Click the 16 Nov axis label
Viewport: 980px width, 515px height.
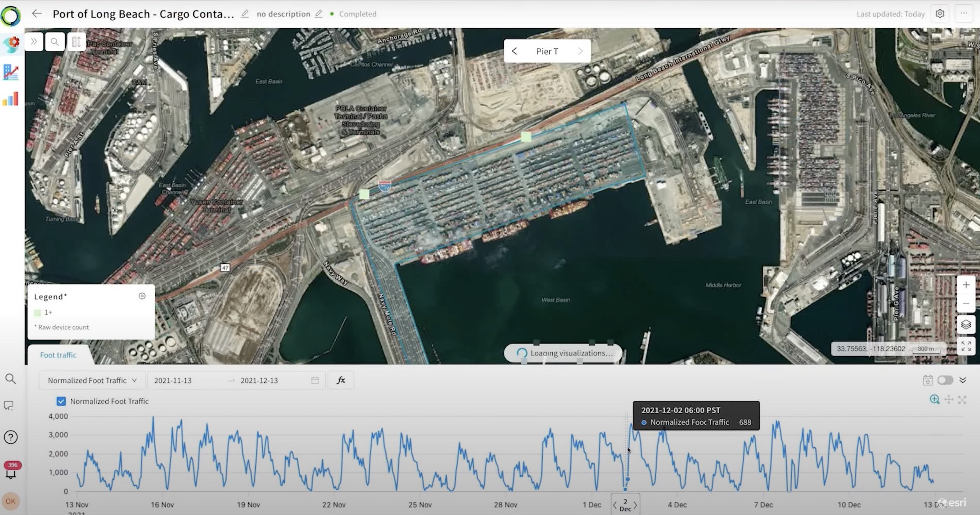pyautogui.click(x=162, y=504)
